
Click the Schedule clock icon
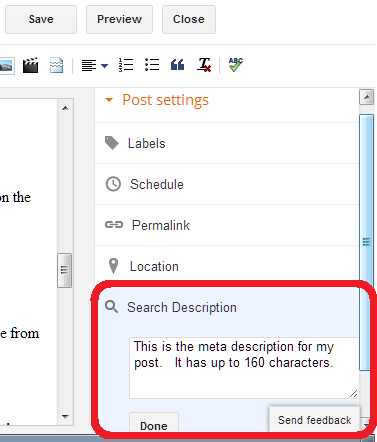click(x=113, y=184)
